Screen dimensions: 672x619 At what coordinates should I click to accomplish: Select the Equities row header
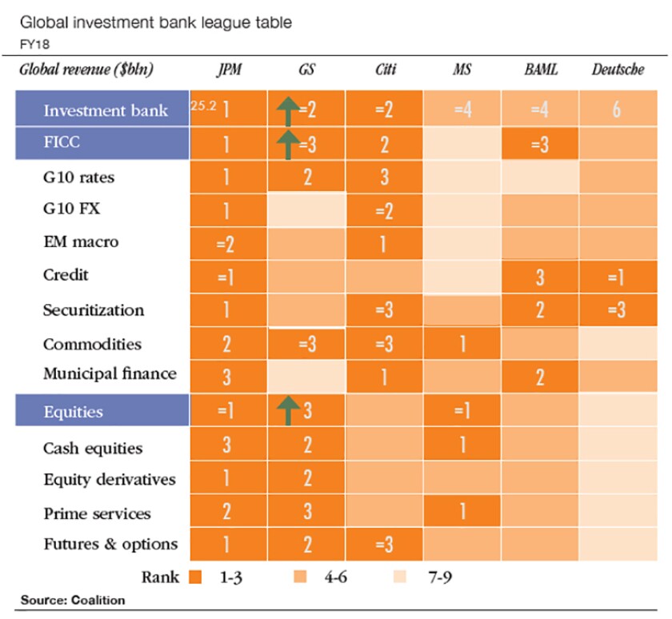(102, 410)
